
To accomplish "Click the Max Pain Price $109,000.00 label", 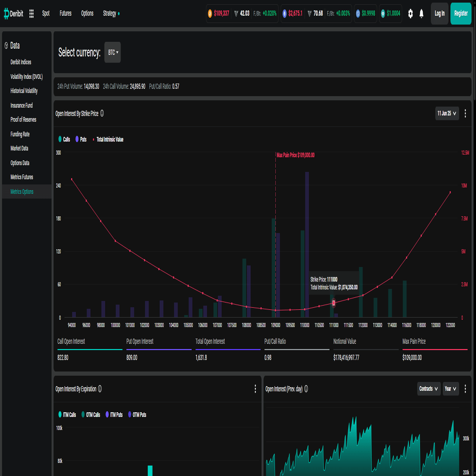I will click(x=296, y=155).
